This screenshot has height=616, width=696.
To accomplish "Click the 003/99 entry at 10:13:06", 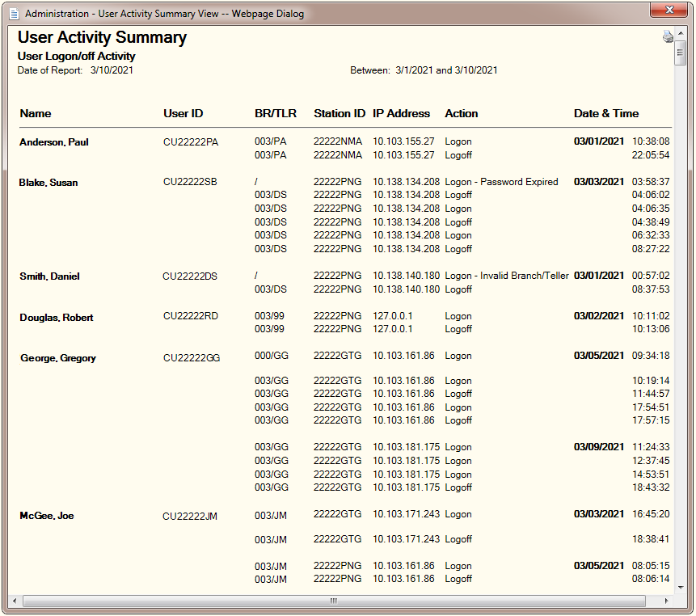I will 269,329.
